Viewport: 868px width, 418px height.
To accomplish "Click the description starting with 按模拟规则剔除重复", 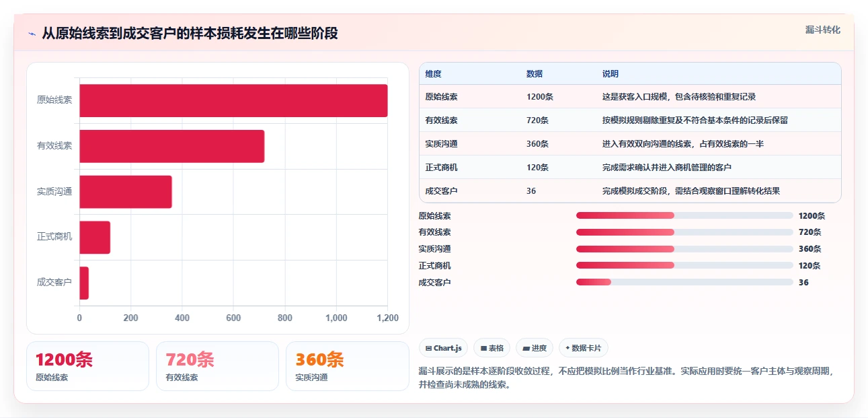I will pyautogui.click(x=695, y=120).
